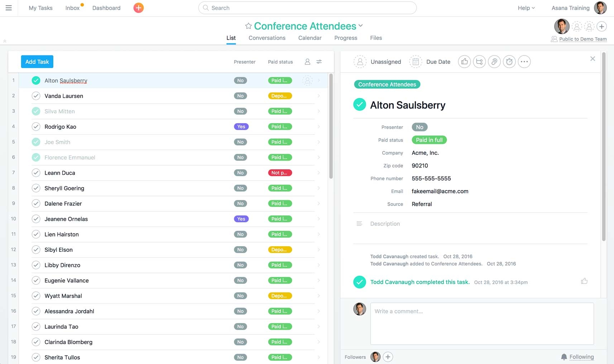The width and height of the screenshot is (614, 364).
Task: Open the three-dots more actions menu
Action: tap(524, 62)
